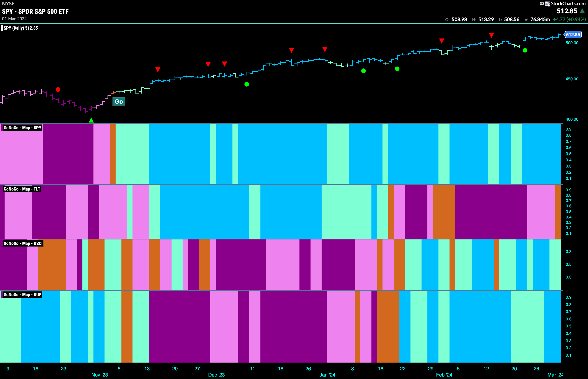The height and width of the screenshot is (379, 588).
Task: Click the high value 'H: 513.29'
Action: point(483,20)
